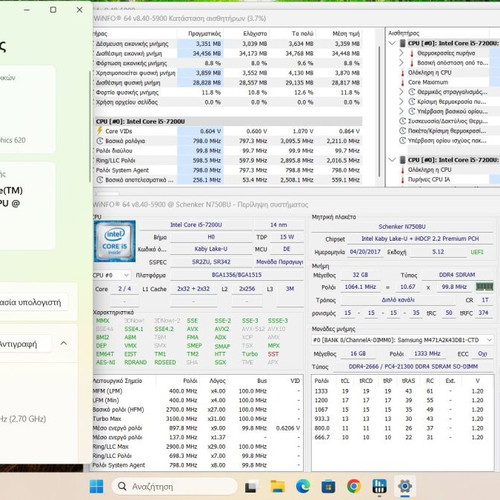The width and height of the screenshot is (500, 500).
Task: Select the Ring/LLC Ρολόι sensor row
Action: point(228,160)
